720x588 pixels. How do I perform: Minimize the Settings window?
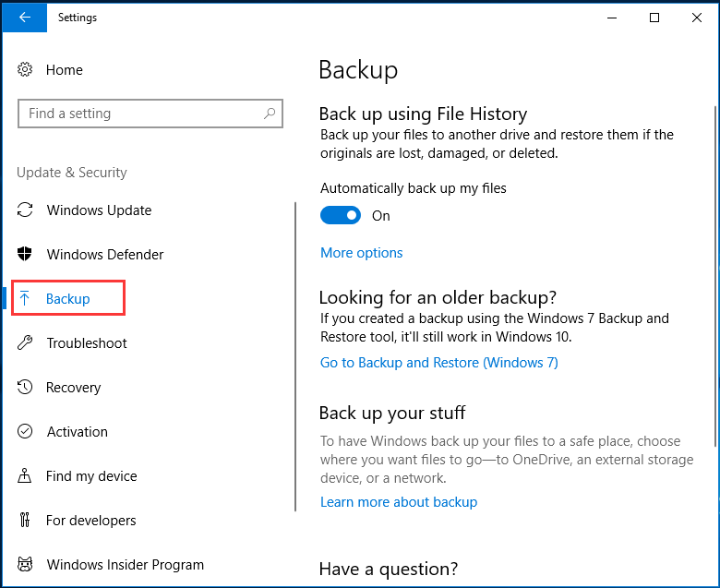click(x=612, y=18)
